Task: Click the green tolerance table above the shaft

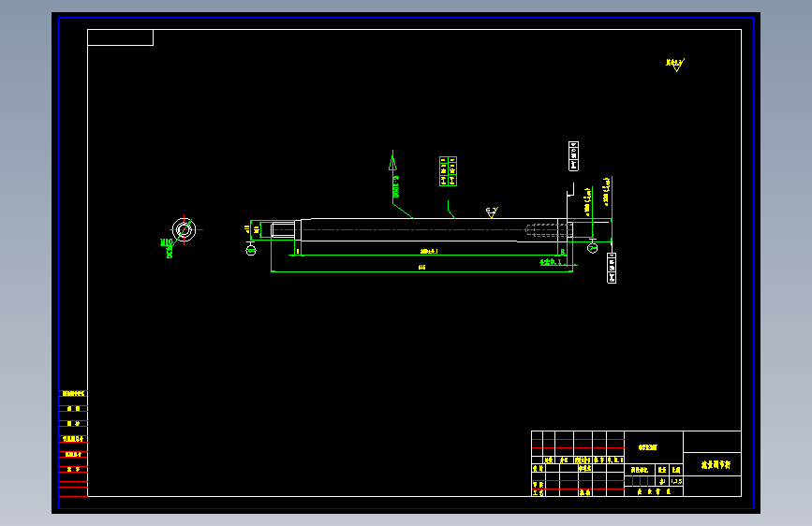Action: 448,171
